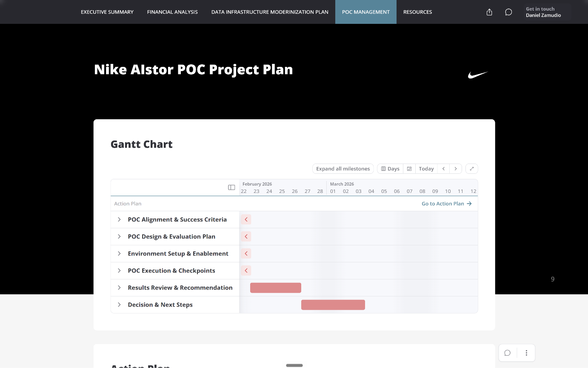Click the calendar date picker icon
Screen dimensions: 588x368
(409, 169)
